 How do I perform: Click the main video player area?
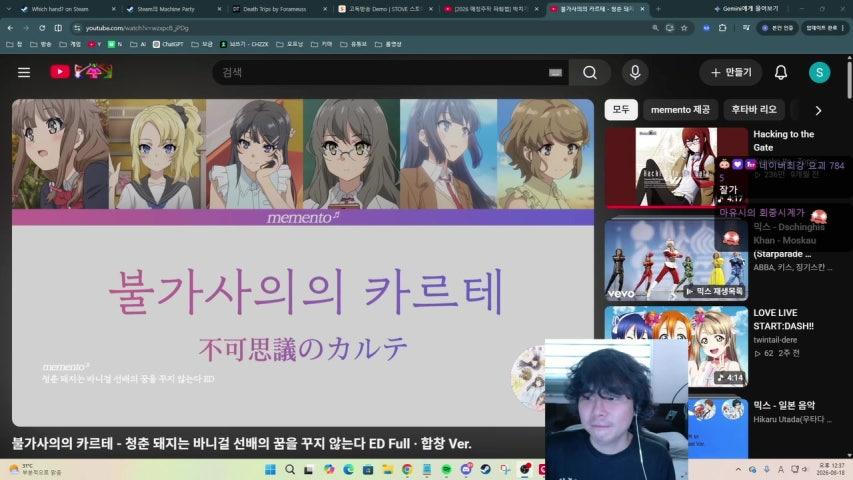point(303,262)
